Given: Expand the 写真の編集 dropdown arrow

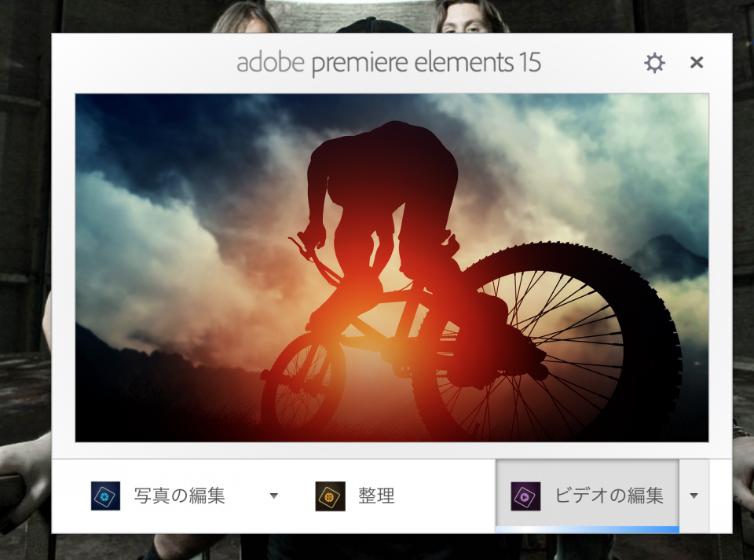Looking at the screenshot, I should tap(273, 496).
